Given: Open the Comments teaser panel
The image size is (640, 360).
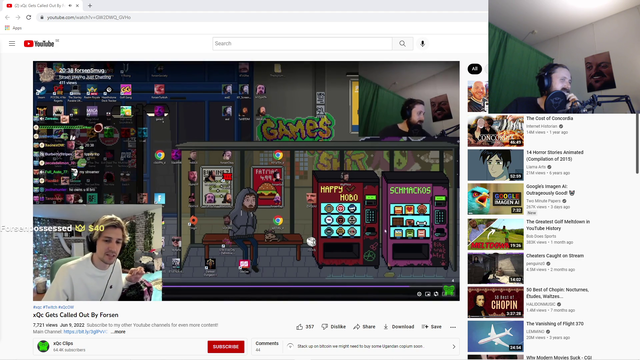Looking at the screenshot, I should click(x=355, y=346).
